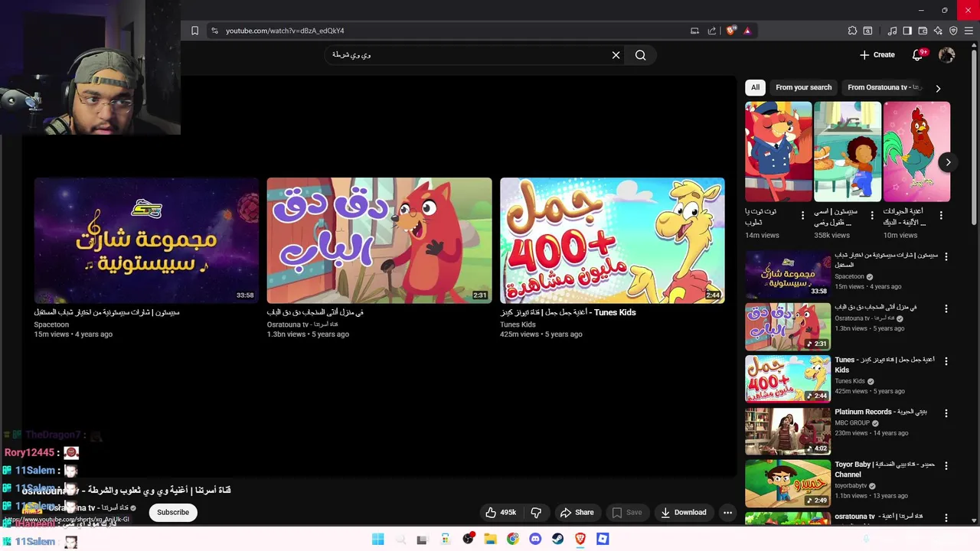980x551 pixels.
Task: Click the Download button
Action: 683,512
